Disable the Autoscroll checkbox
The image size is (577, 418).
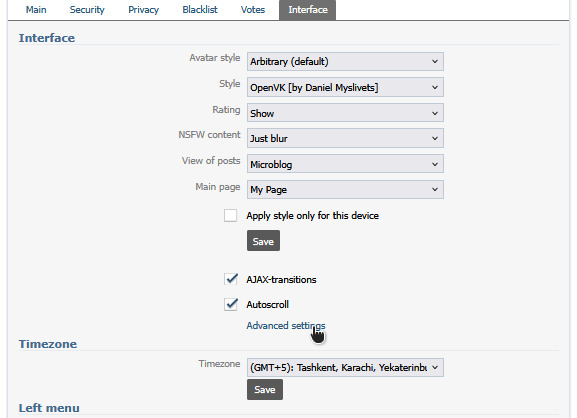click(230, 305)
